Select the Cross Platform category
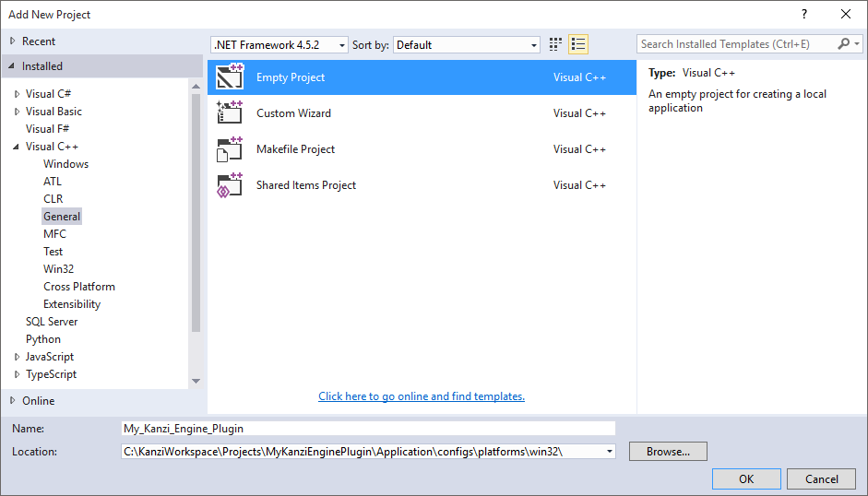868x496 pixels. click(x=78, y=287)
